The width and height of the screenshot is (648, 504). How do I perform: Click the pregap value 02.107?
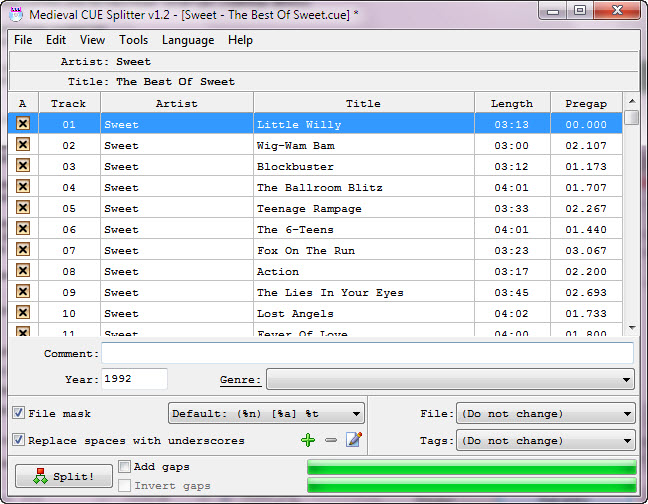[586, 145]
